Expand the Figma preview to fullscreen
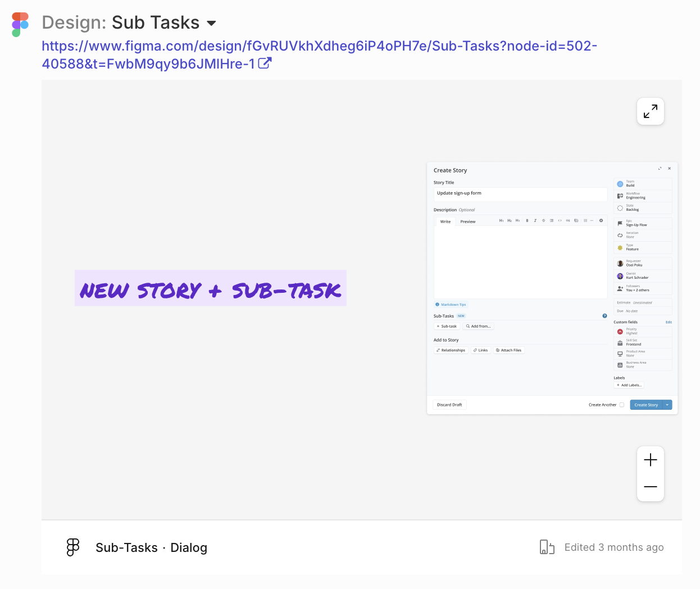The image size is (700, 589). [x=651, y=111]
